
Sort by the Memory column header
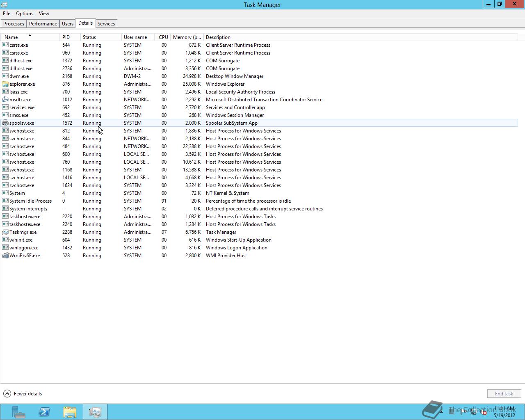pyautogui.click(x=187, y=37)
